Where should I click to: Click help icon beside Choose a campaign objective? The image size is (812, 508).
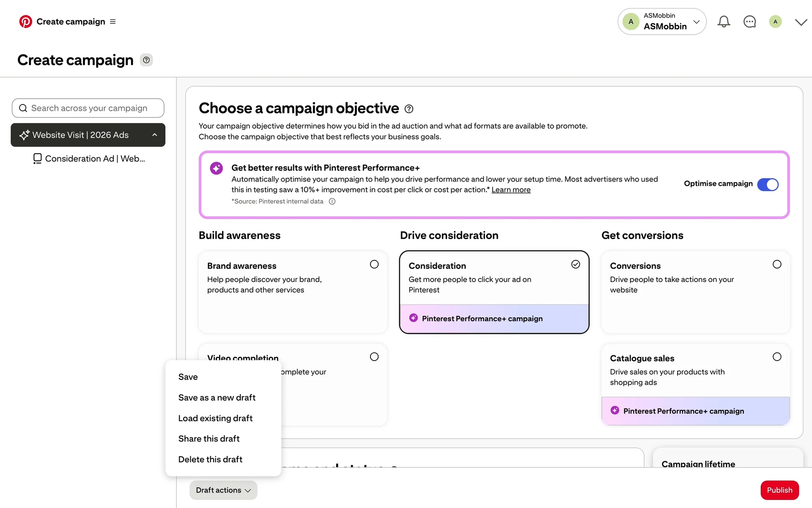pos(409,109)
